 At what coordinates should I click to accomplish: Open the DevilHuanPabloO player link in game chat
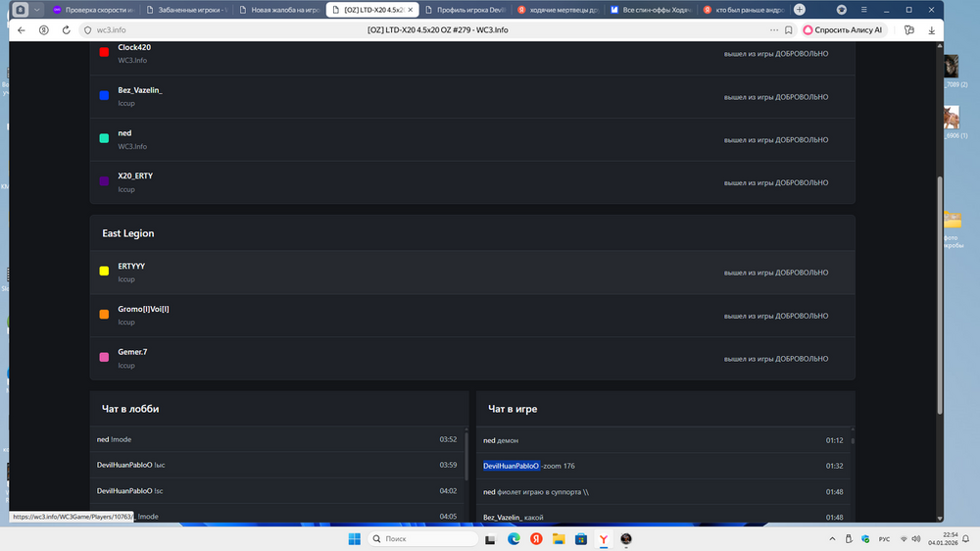(511, 466)
